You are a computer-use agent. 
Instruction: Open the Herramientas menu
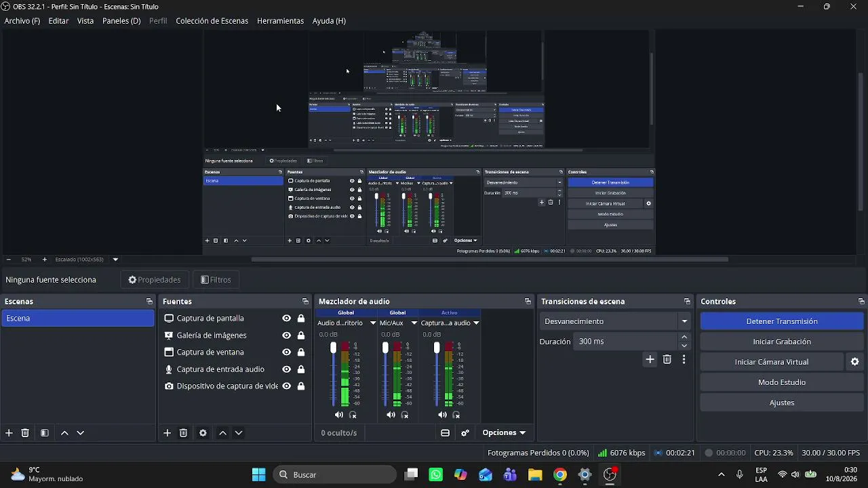click(x=280, y=21)
